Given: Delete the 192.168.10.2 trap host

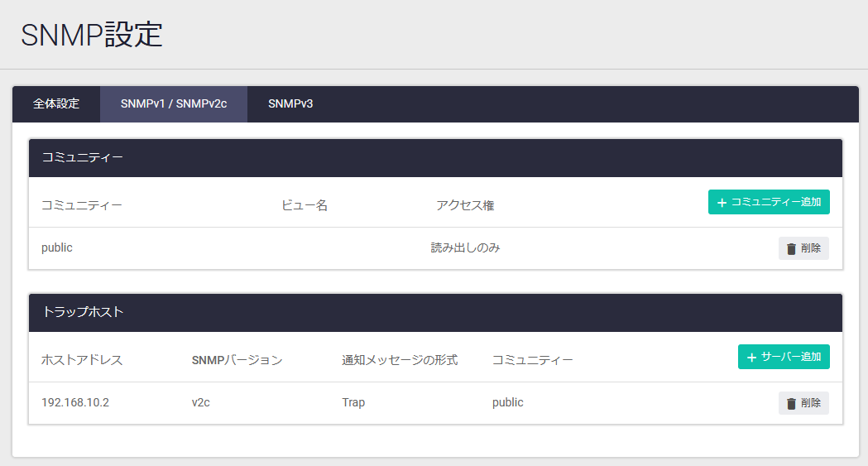Looking at the screenshot, I should [x=803, y=403].
